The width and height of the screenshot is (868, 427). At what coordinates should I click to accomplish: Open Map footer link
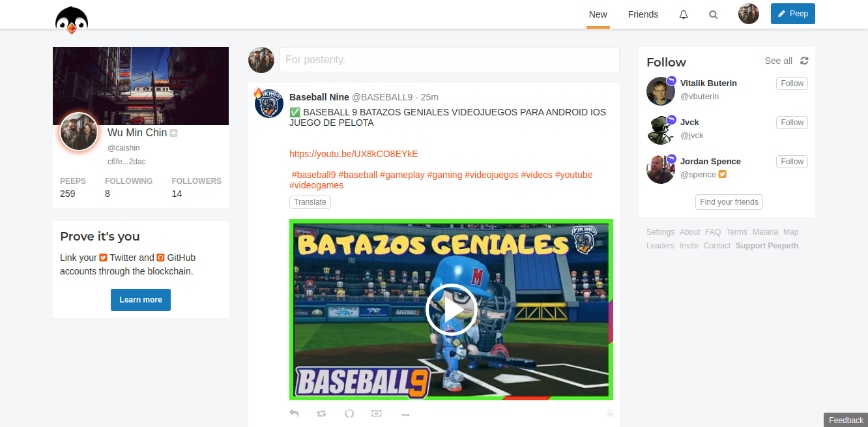pyautogui.click(x=790, y=232)
